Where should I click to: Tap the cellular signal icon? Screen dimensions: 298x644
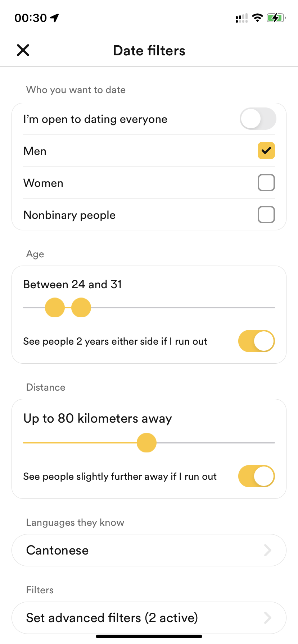[241, 18]
